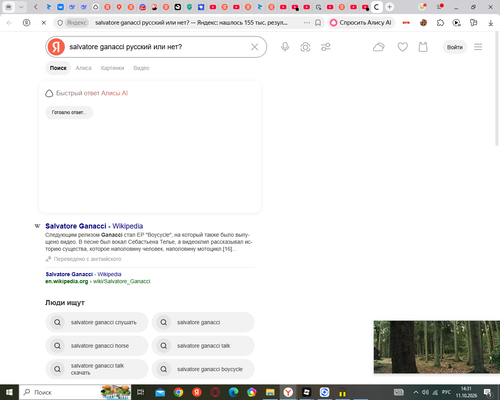The width and height of the screenshot is (500, 400).
Task: Open a new browser tab with plus
Action: coord(389,7)
